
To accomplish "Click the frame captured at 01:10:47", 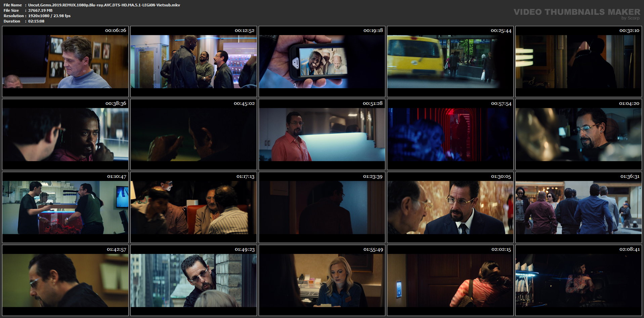I will tap(65, 207).
